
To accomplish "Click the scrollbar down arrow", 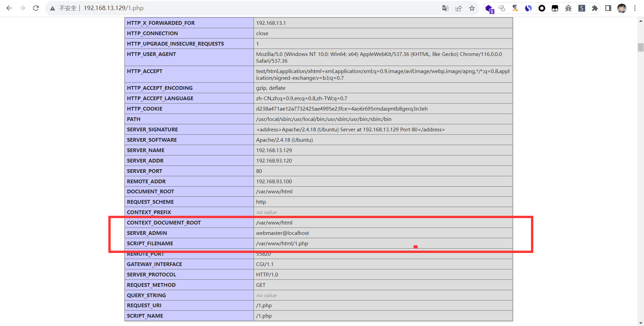I will (x=641, y=323).
